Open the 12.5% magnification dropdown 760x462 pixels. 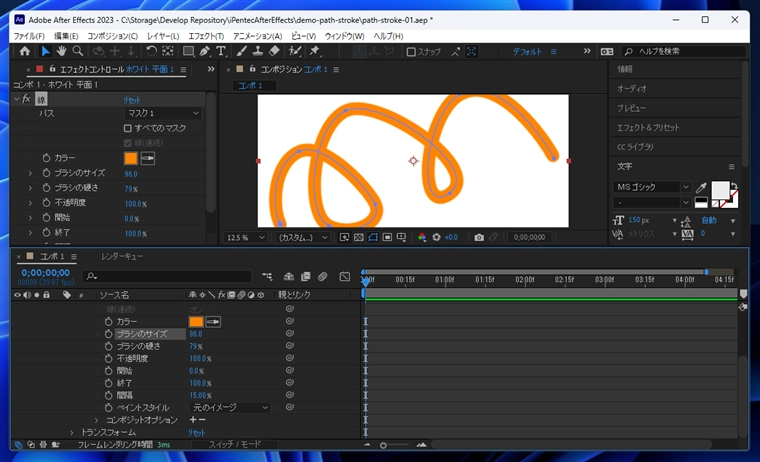click(247, 238)
